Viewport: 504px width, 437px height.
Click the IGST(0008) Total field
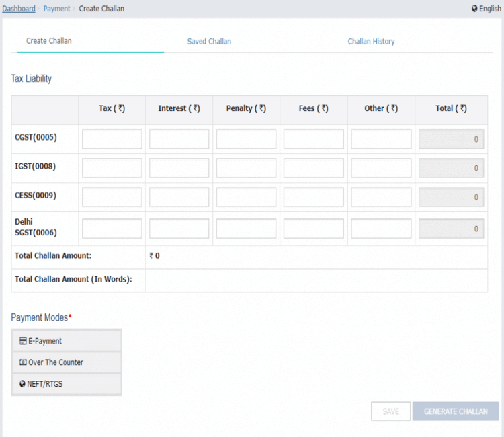[x=452, y=168]
